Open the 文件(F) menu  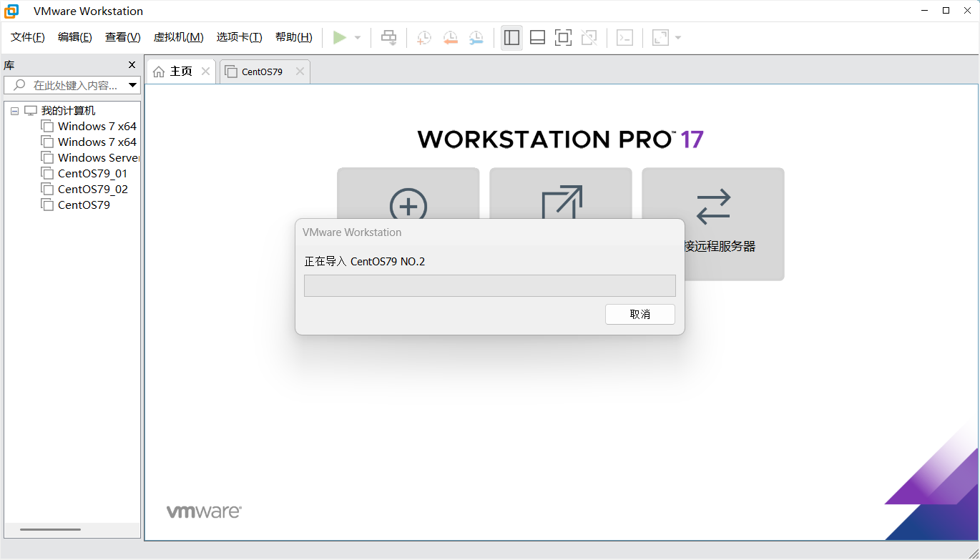point(28,37)
